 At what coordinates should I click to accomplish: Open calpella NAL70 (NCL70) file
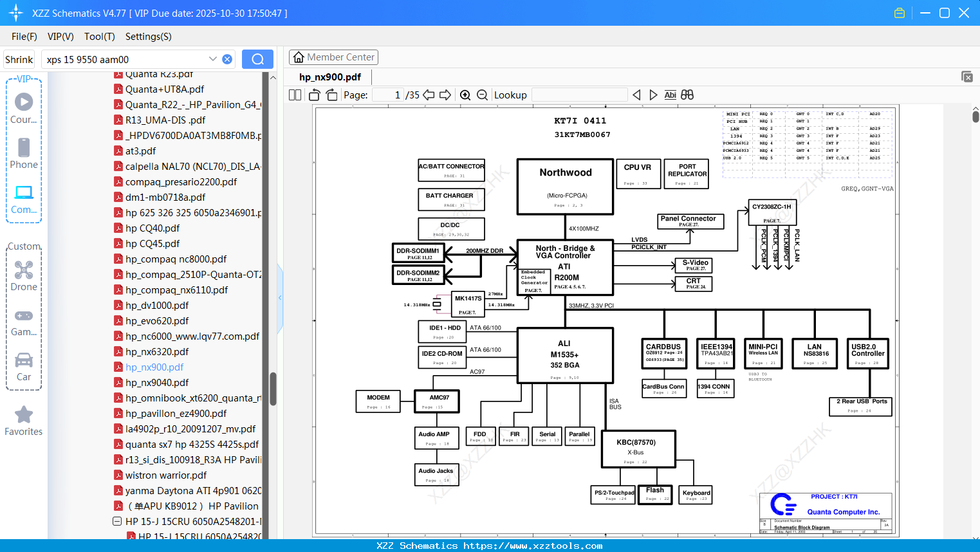point(193,166)
